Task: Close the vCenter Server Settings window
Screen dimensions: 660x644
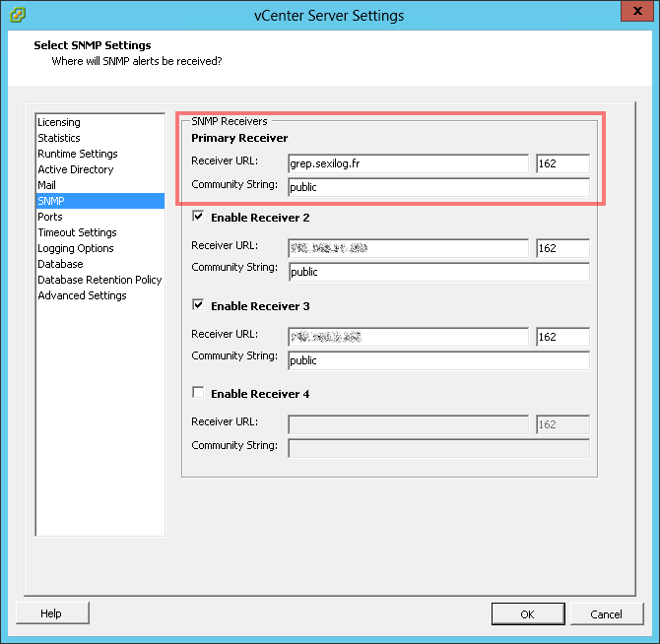Action: pyautogui.click(x=636, y=11)
